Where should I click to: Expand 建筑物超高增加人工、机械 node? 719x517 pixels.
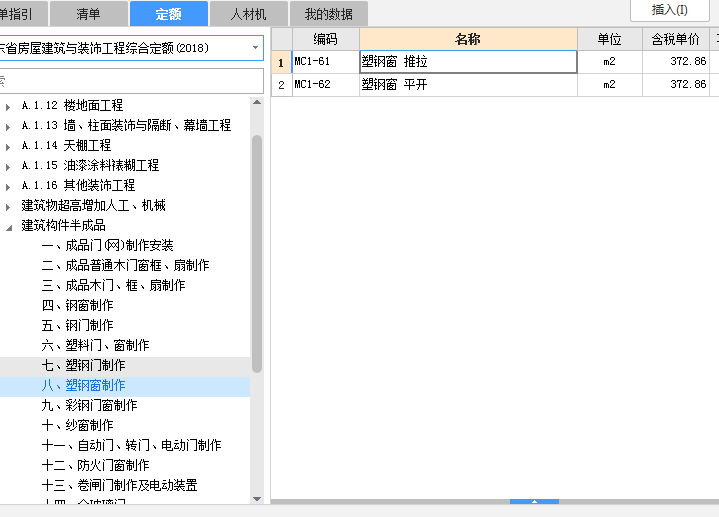click(x=7, y=207)
